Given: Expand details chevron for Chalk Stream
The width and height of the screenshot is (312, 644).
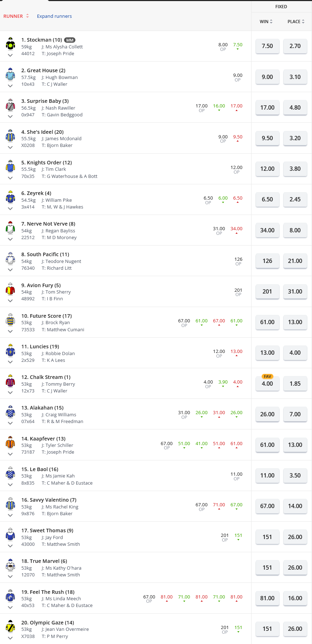Looking at the screenshot, I should pyautogui.click(x=10, y=392).
